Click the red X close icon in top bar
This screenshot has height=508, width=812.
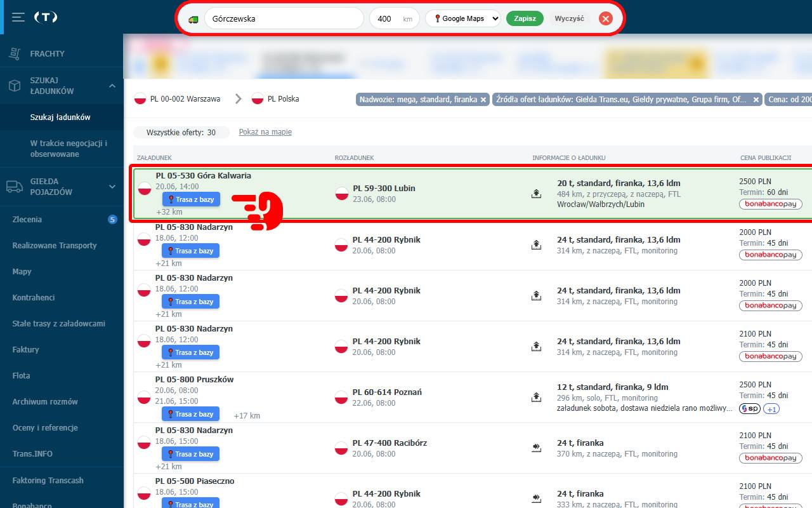pos(605,18)
